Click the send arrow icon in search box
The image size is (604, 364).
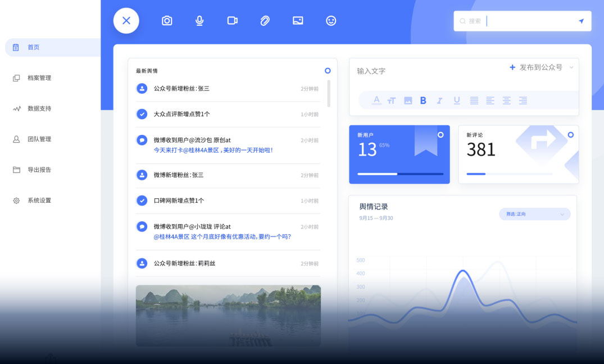pos(581,21)
